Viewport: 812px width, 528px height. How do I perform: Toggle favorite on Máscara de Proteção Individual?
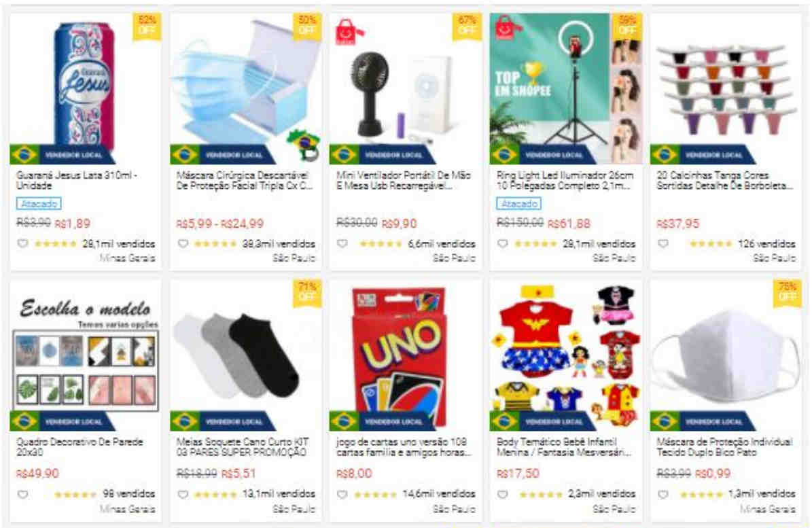[x=663, y=494]
